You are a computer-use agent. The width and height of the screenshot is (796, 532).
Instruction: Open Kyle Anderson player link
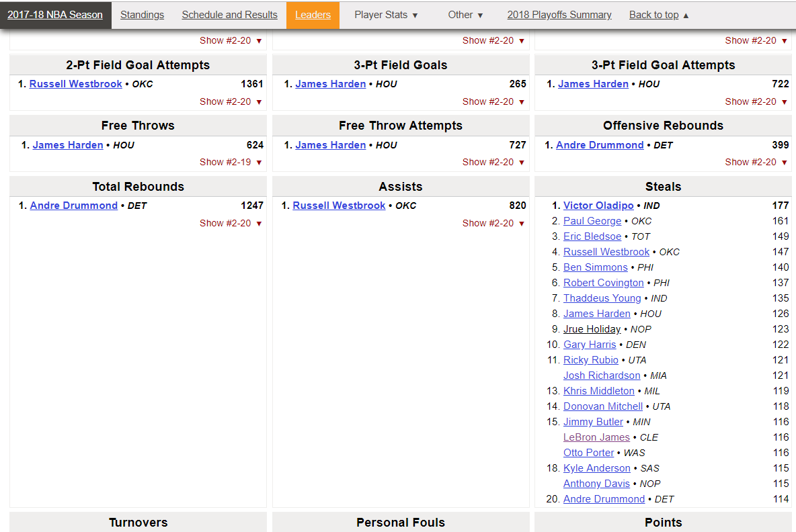click(597, 468)
